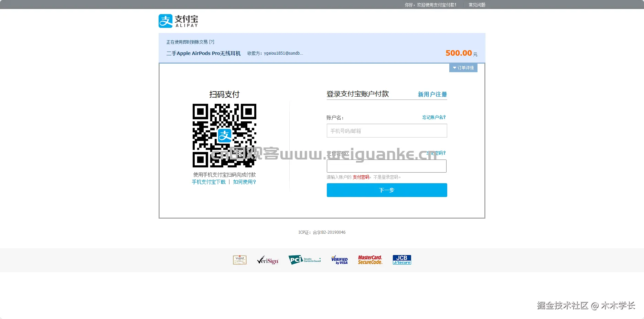The image size is (644, 319).
Task: Click the 登录支付宝账户付款 heading
Action: 358,94
